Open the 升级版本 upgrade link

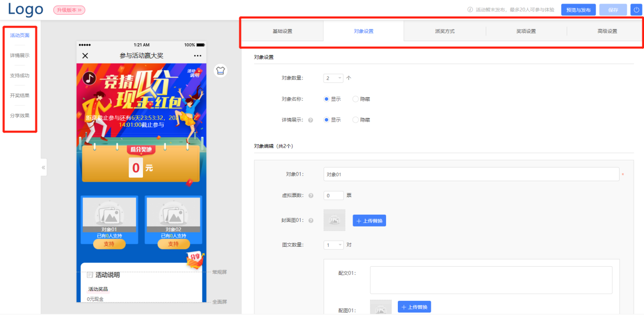click(69, 10)
